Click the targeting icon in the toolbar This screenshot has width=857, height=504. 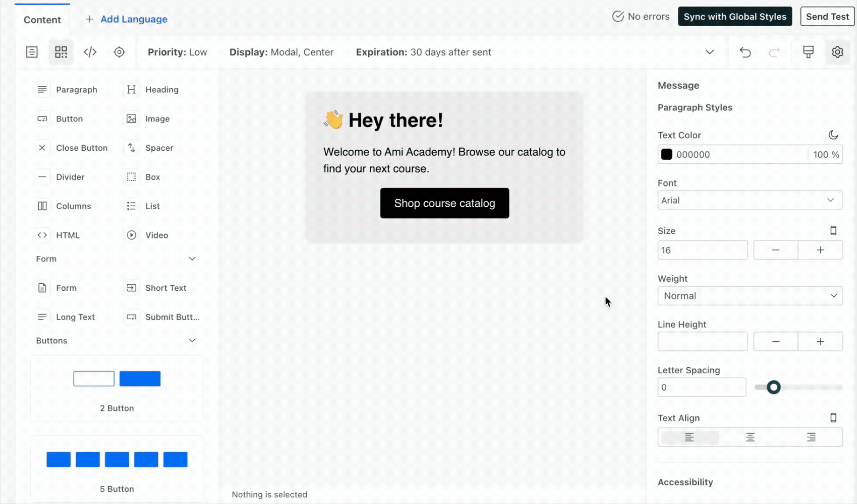[119, 52]
